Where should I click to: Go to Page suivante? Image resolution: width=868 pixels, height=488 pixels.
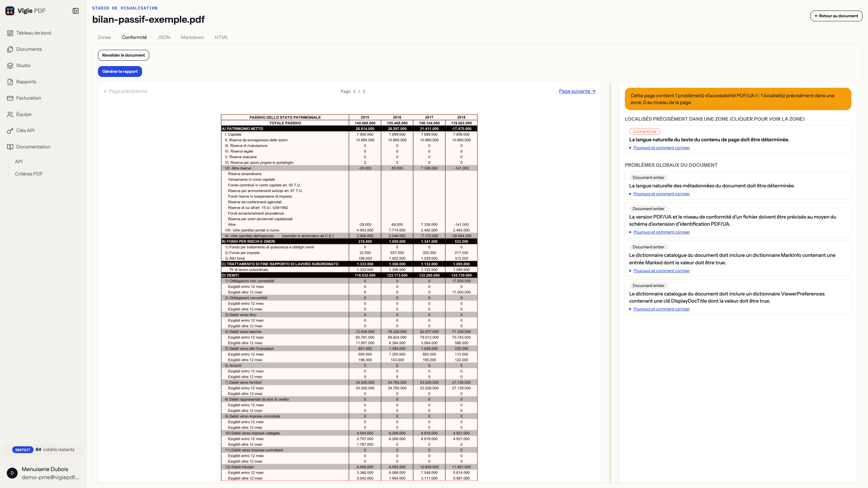[x=577, y=91]
